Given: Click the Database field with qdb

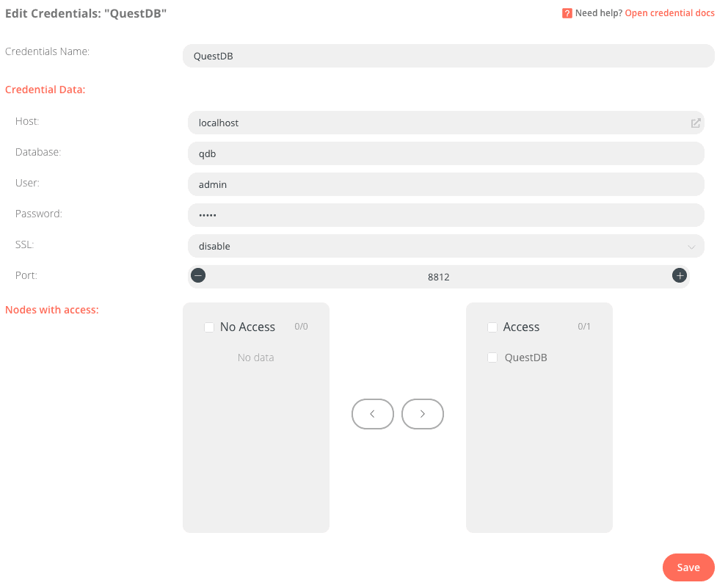Looking at the screenshot, I should pos(445,154).
